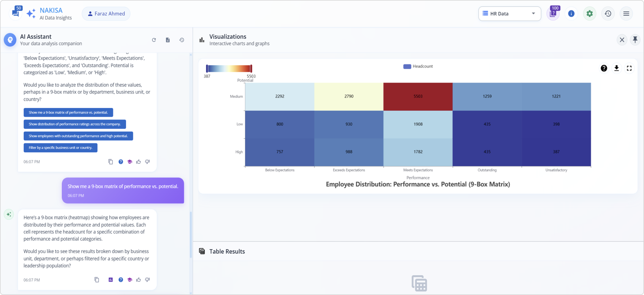
Task: Download the heatmap chart
Action: click(617, 68)
